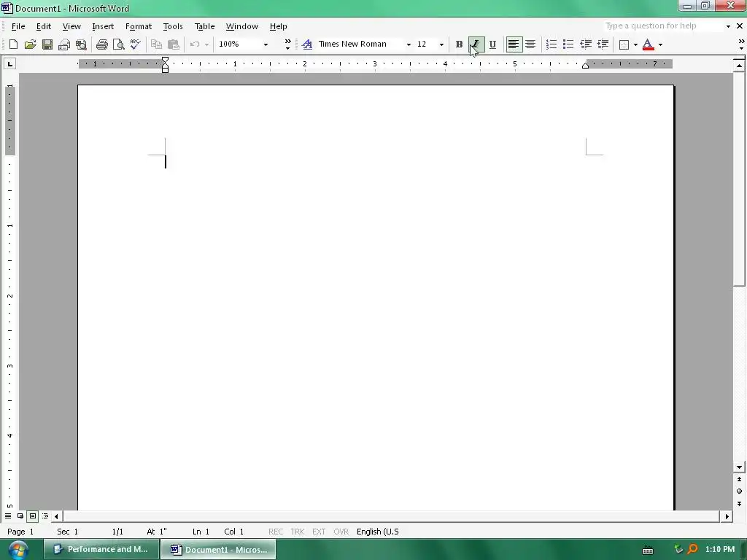Screen dimensions: 747x560
Task: Open the Windows Start orb
Action: (18, 550)
